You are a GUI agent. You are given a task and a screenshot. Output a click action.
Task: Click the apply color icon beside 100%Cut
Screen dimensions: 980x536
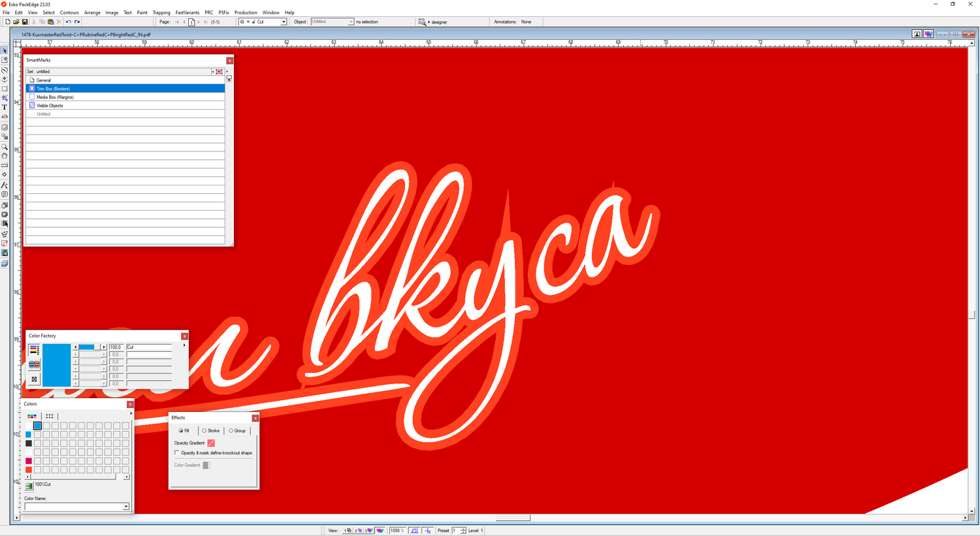coord(29,486)
